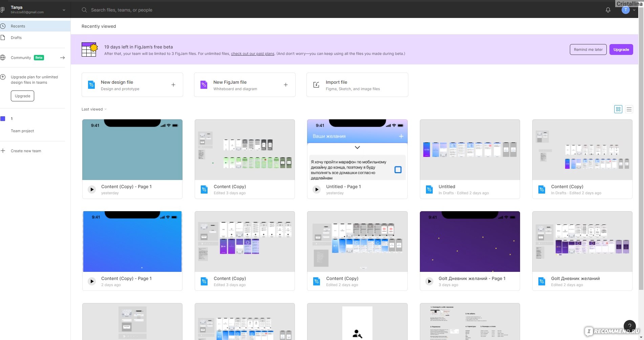Open the purple starry Golt Дневник желаний thumbnail
644x340 pixels.
pos(470,241)
